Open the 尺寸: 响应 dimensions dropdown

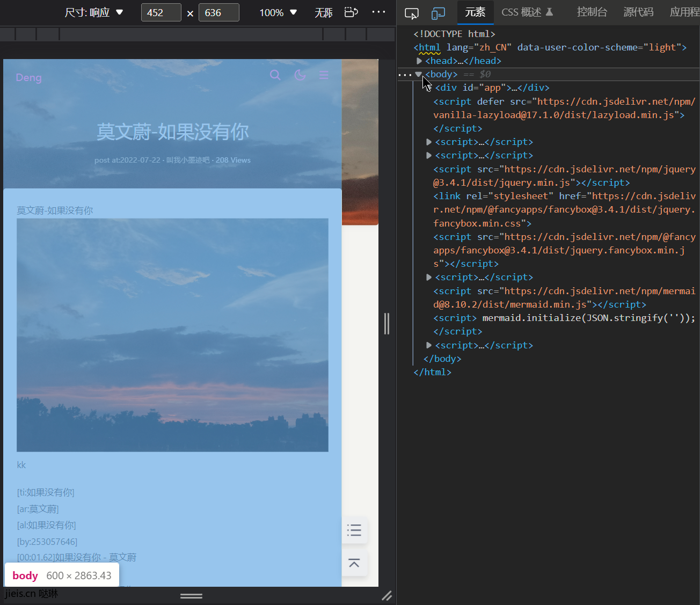click(x=94, y=12)
